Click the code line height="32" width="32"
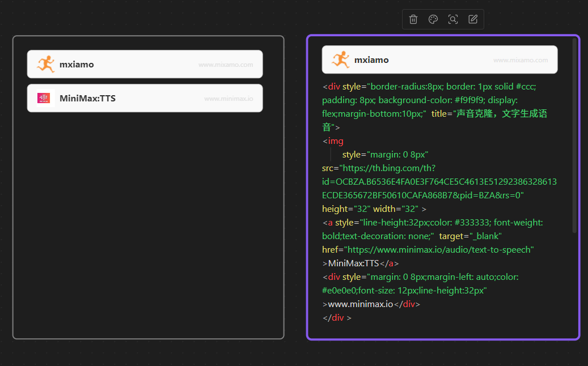The height and width of the screenshot is (366, 588). pos(374,209)
